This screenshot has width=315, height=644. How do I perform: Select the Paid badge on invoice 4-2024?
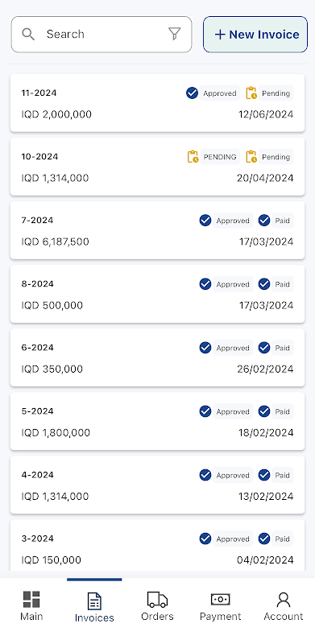point(282,475)
